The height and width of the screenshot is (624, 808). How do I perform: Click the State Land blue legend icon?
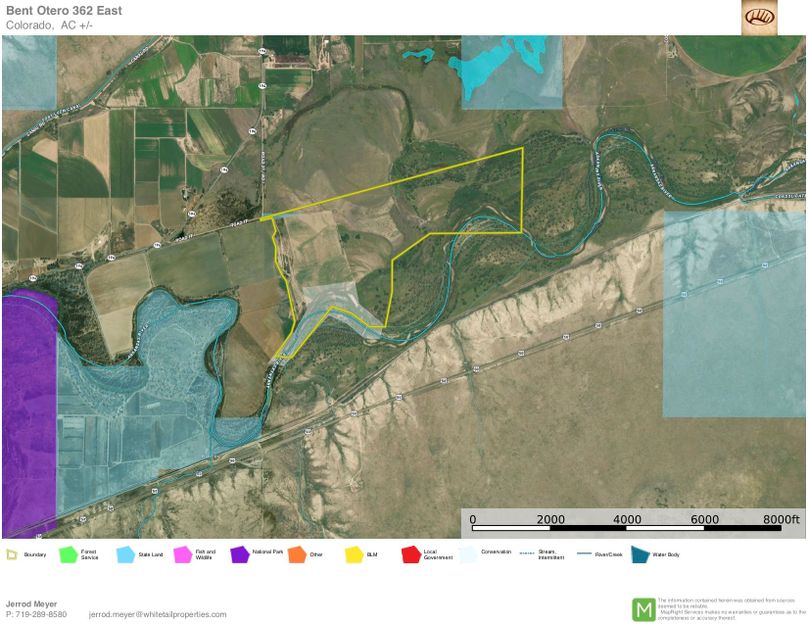[125, 553]
